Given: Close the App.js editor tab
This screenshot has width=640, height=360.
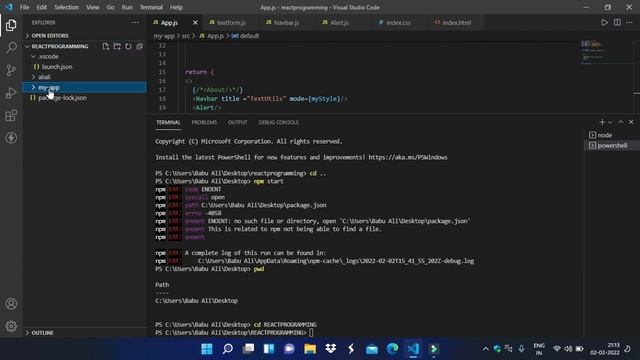Looking at the screenshot, I should click(195, 22).
